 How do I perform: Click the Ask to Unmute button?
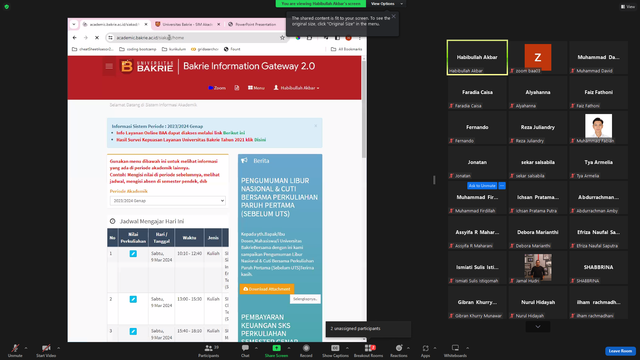482,186
